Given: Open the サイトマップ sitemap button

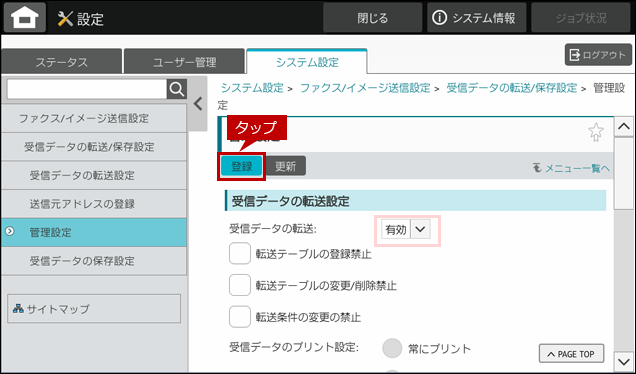Looking at the screenshot, I should click(x=94, y=309).
